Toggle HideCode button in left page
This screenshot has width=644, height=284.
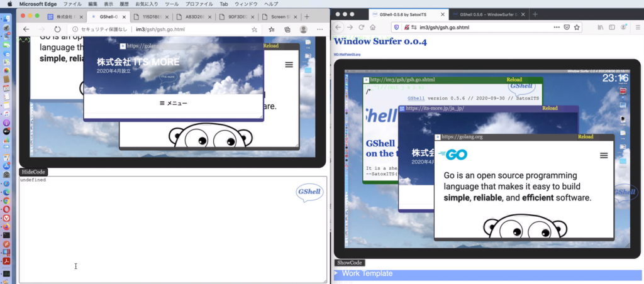click(33, 172)
